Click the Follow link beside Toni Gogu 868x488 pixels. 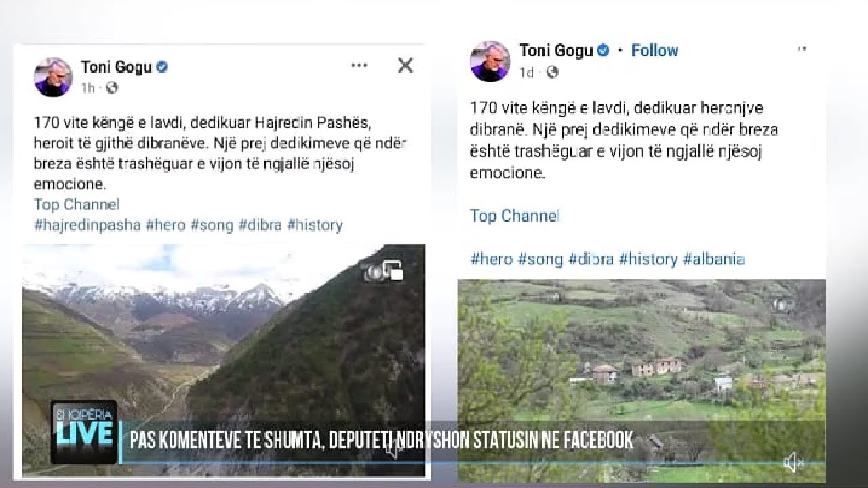(654, 51)
